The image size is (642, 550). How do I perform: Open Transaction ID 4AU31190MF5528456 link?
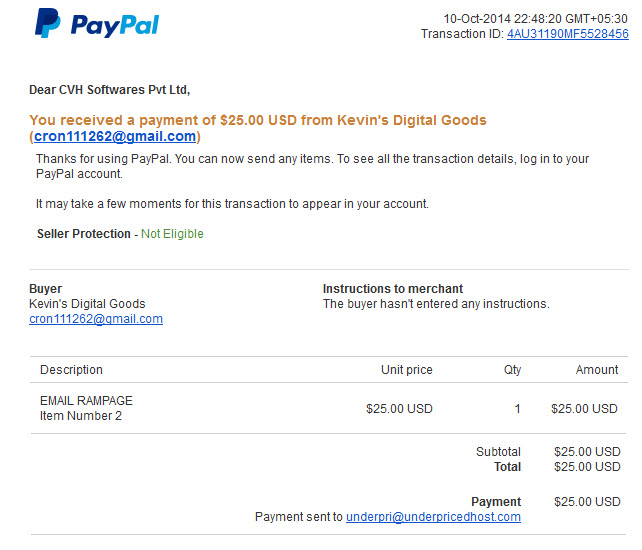(567, 34)
